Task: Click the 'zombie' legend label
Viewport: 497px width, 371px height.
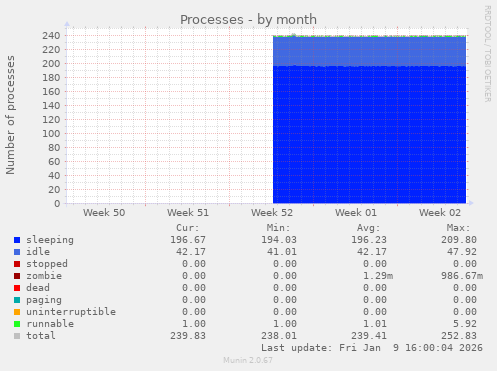Action: point(44,276)
